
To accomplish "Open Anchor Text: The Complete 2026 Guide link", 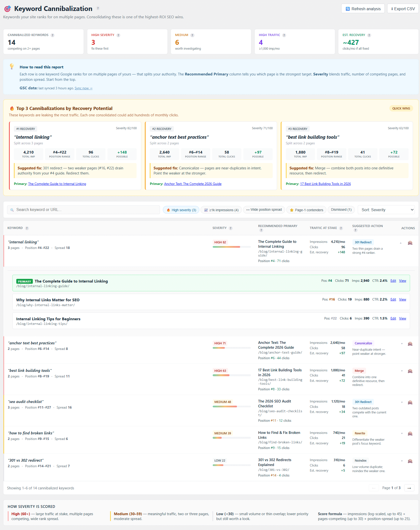I will tap(193, 184).
